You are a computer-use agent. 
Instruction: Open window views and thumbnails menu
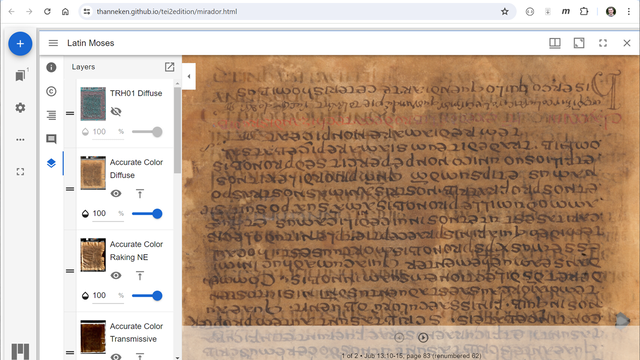coord(555,43)
